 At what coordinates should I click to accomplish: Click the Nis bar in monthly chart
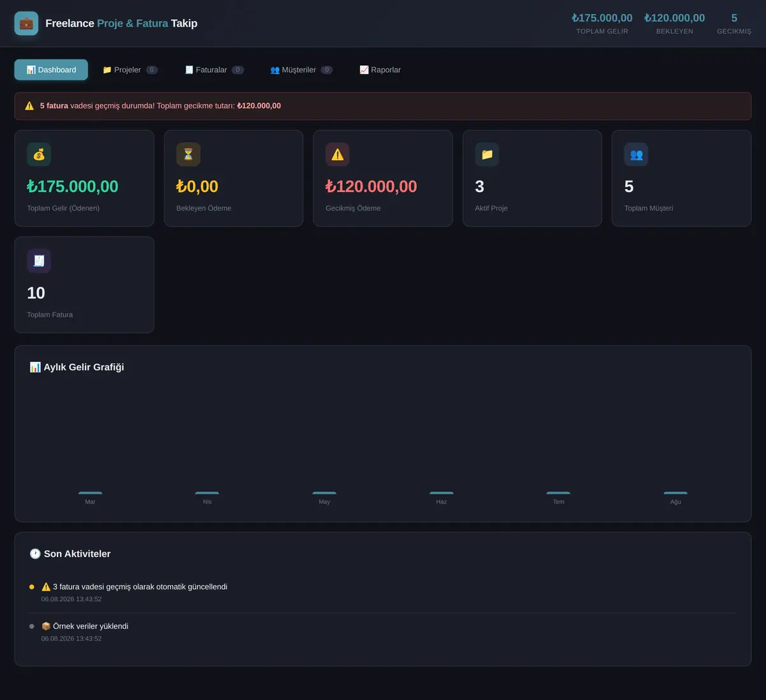pos(207,493)
